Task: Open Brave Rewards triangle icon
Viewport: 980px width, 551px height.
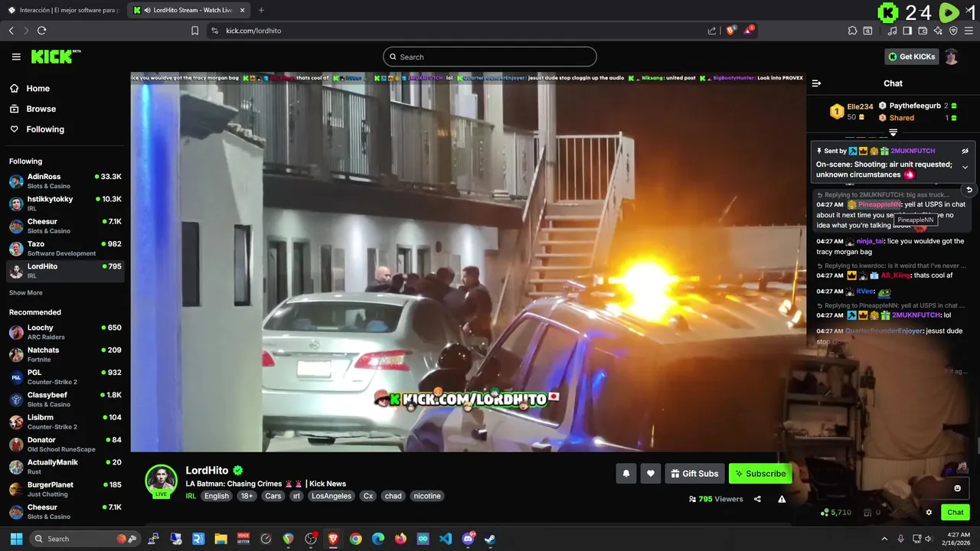Action: 750,31
